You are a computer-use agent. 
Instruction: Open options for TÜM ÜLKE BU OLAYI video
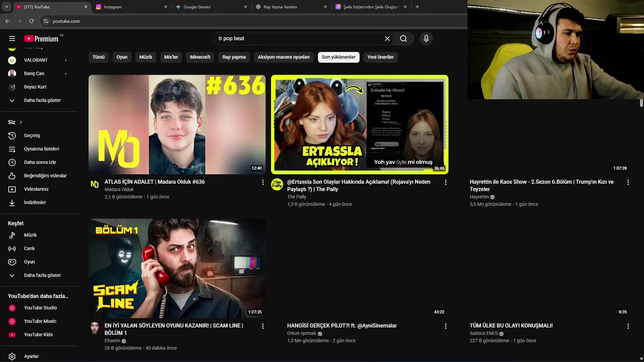tap(628, 326)
